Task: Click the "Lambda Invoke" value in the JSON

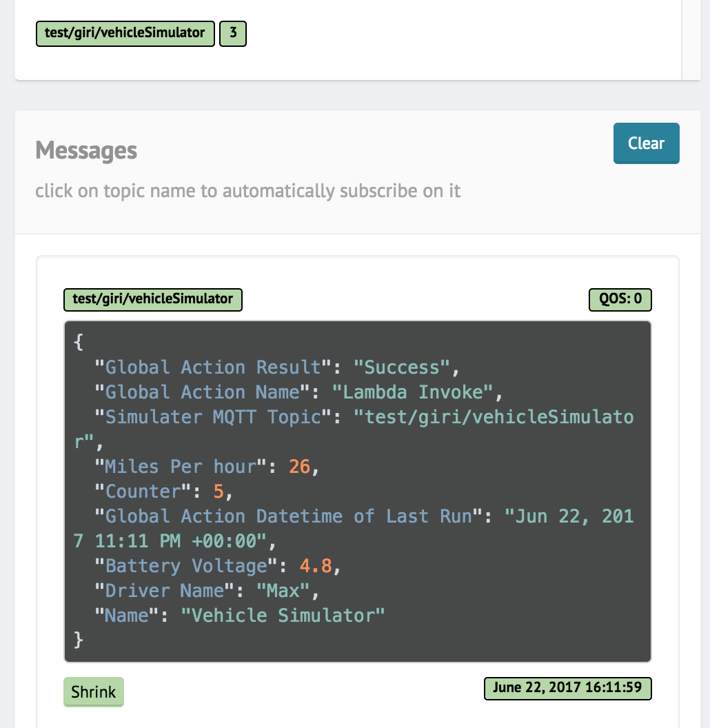Action: pyautogui.click(x=412, y=392)
